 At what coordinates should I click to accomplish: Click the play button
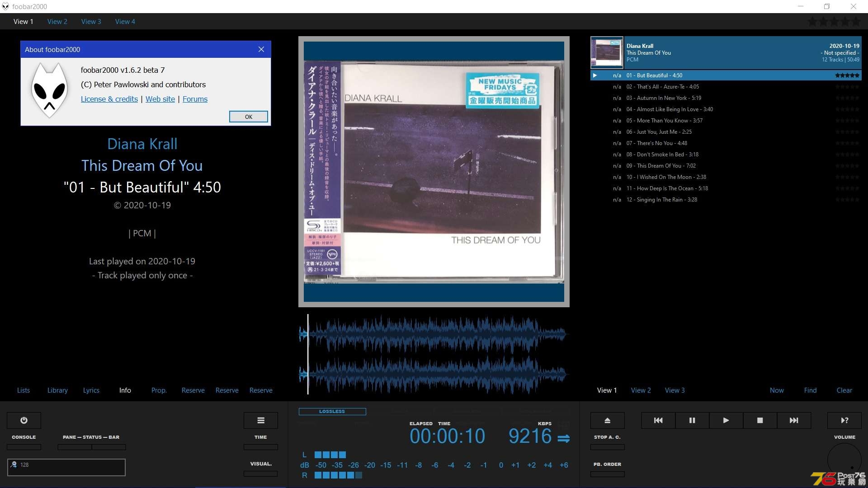click(726, 420)
